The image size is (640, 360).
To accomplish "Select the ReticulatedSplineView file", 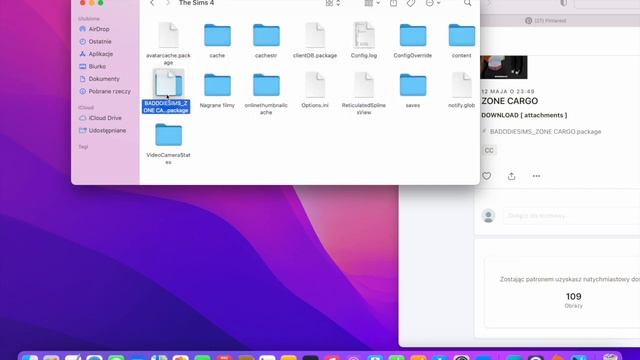I will tap(364, 93).
